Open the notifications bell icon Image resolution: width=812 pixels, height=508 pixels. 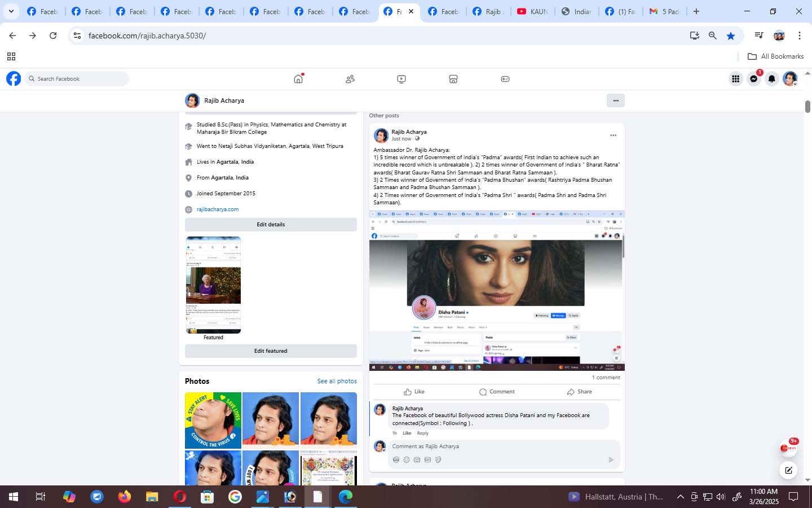pyautogui.click(x=772, y=79)
